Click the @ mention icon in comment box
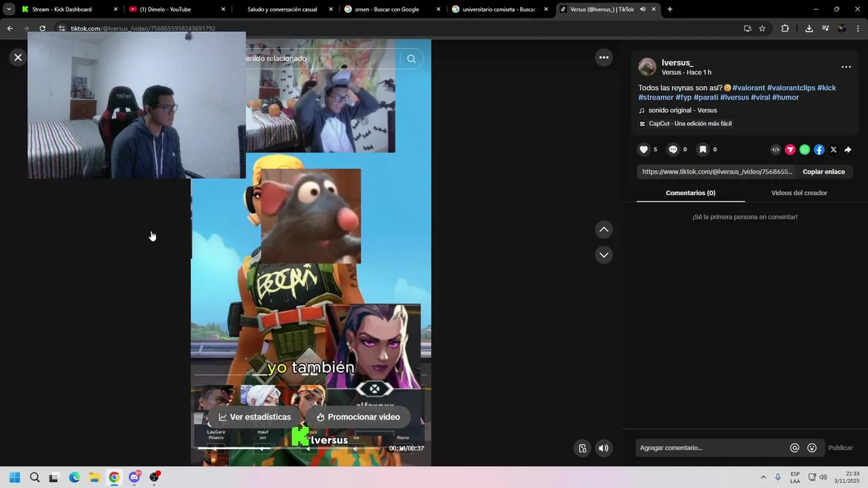 click(x=795, y=448)
